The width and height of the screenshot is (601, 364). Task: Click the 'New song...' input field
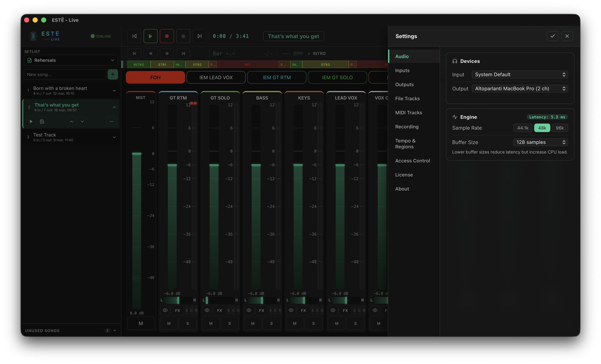coord(65,74)
